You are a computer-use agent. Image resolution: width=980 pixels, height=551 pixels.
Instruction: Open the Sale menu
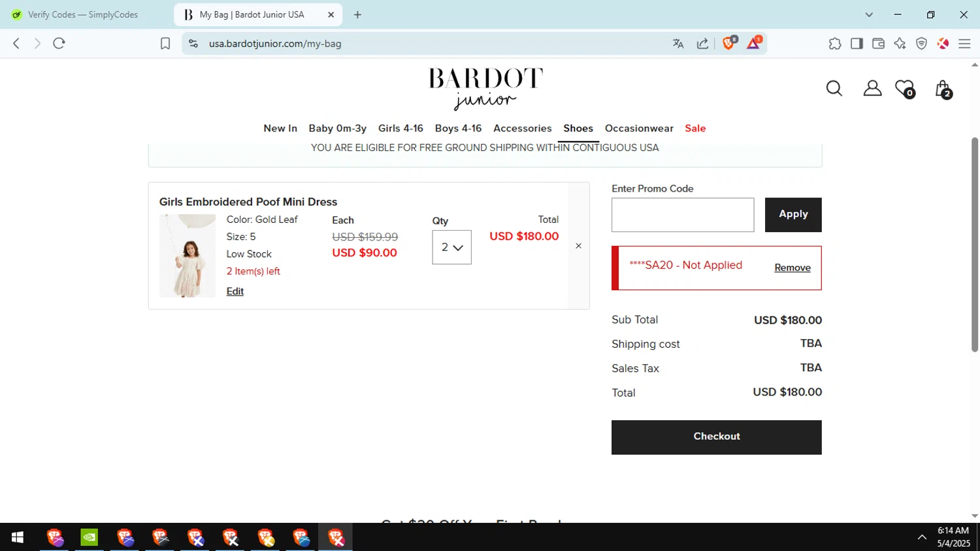tap(695, 128)
